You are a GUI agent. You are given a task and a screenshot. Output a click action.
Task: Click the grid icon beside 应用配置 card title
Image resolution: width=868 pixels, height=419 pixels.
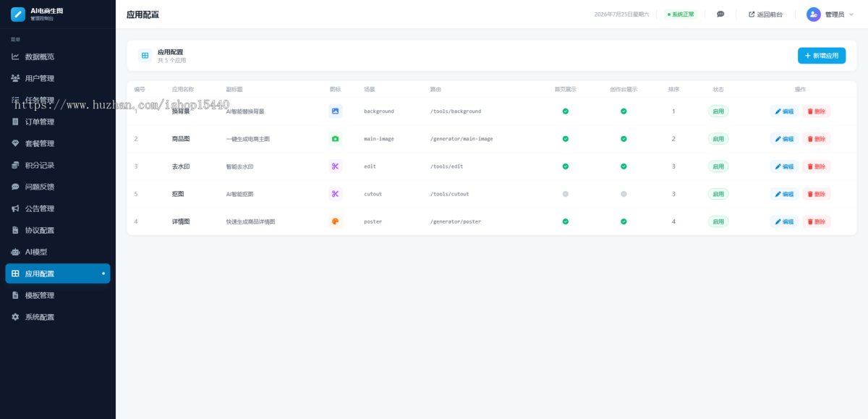(145, 56)
